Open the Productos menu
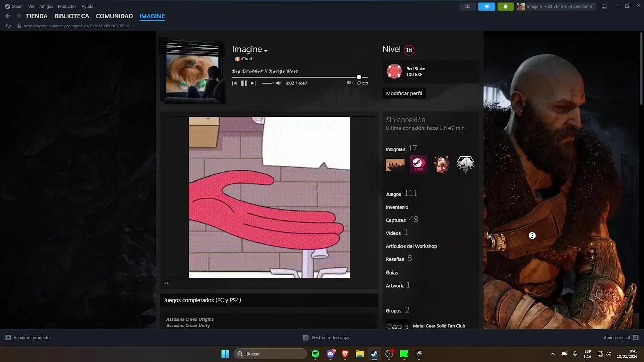 point(67,6)
